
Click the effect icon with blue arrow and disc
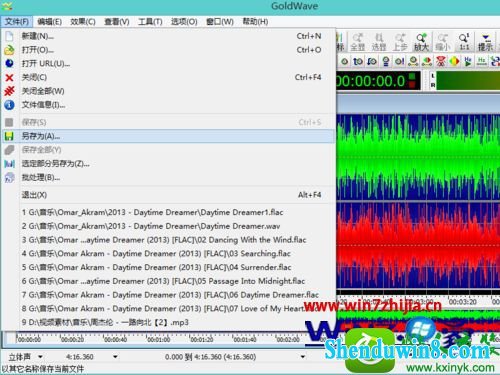pyautogui.click(x=372, y=61)
